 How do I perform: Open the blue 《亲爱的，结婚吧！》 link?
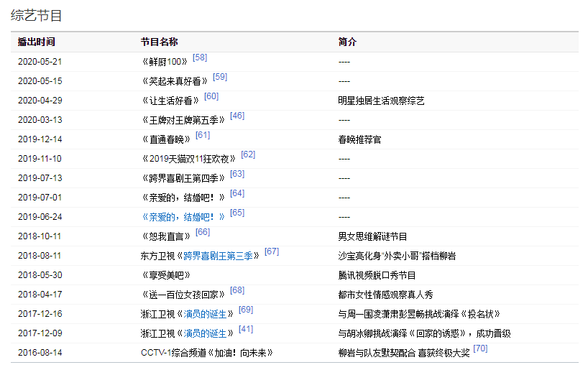click(x=183, y=216)
